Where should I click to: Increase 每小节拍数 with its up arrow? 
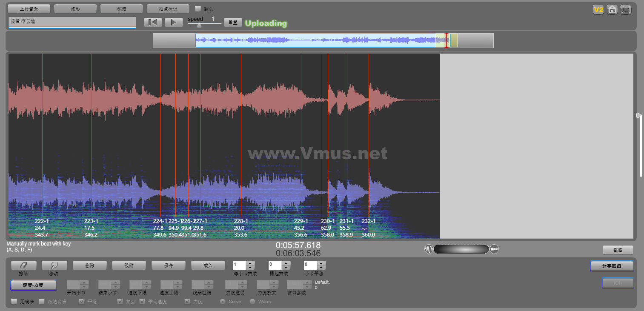251,263
